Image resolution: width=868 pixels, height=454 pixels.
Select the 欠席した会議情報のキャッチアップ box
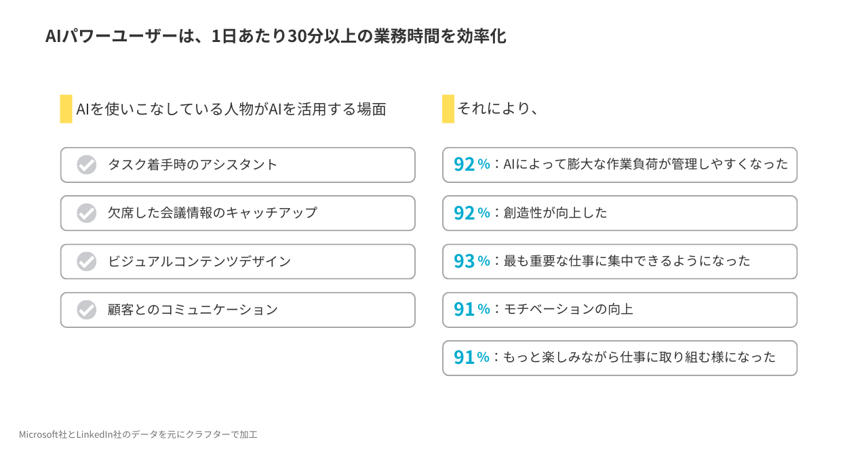click(x=238, y=213)
